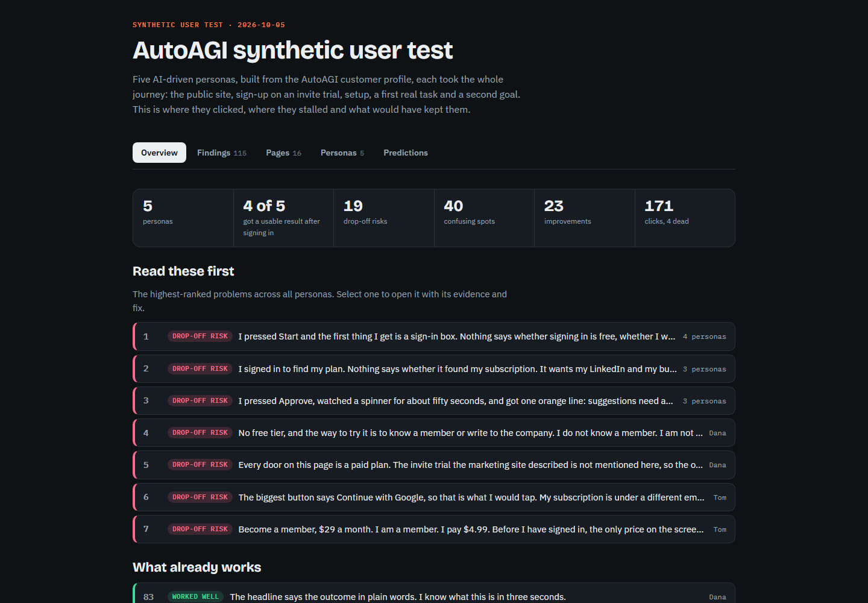868x603 pixels.
Task: Open finding 4 about no free tier
Action: [x=434, y=433]
